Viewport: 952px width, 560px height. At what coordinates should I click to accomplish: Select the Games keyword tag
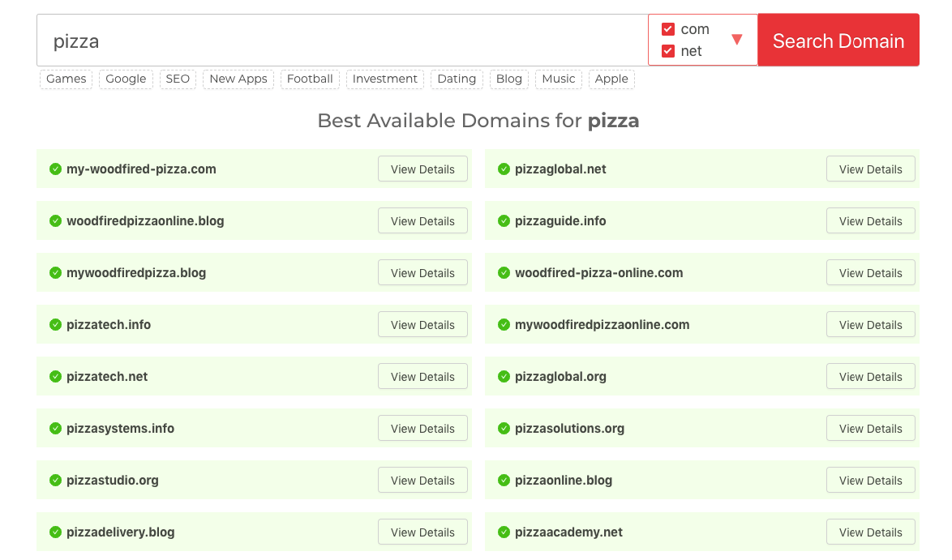point(66,79)
